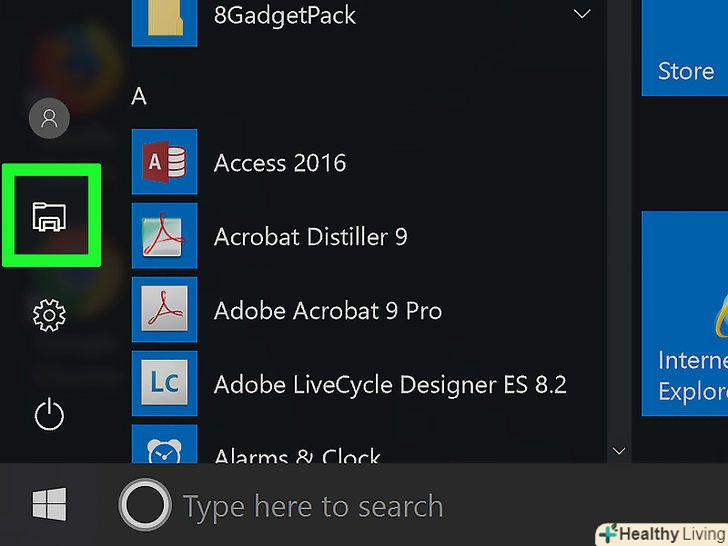Image resolution: width=728 pixels, height=546 pixels.
Task: Click the Power button icon
Action: [49, 414]
